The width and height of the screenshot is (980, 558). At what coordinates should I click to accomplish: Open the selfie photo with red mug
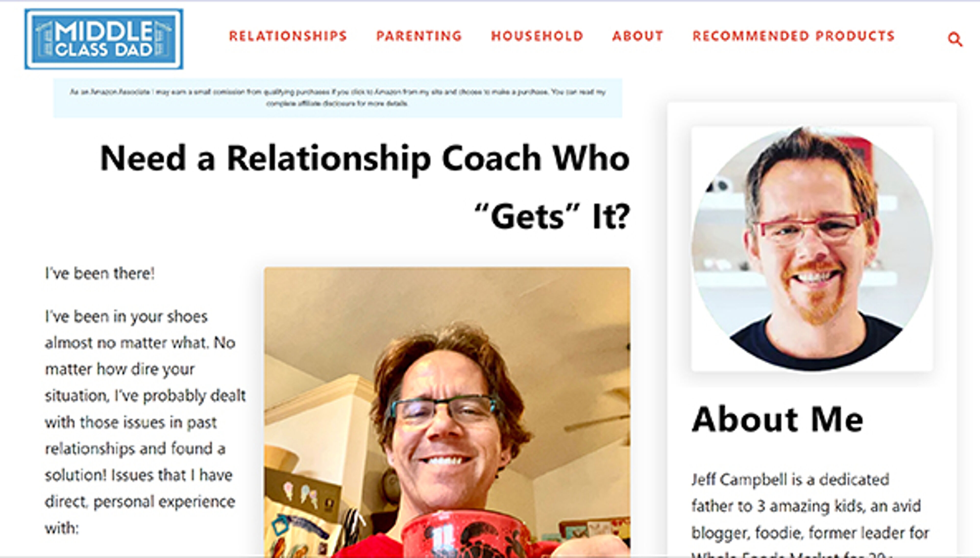[x=447, y=412]
